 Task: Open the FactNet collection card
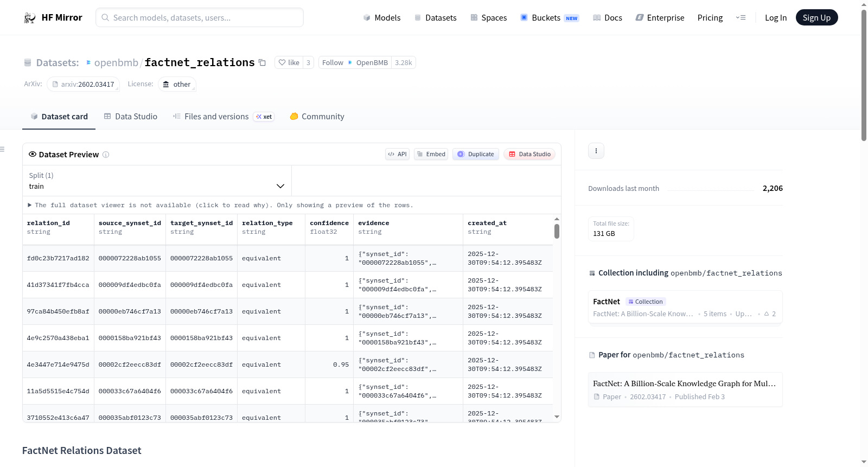[685, 307]
